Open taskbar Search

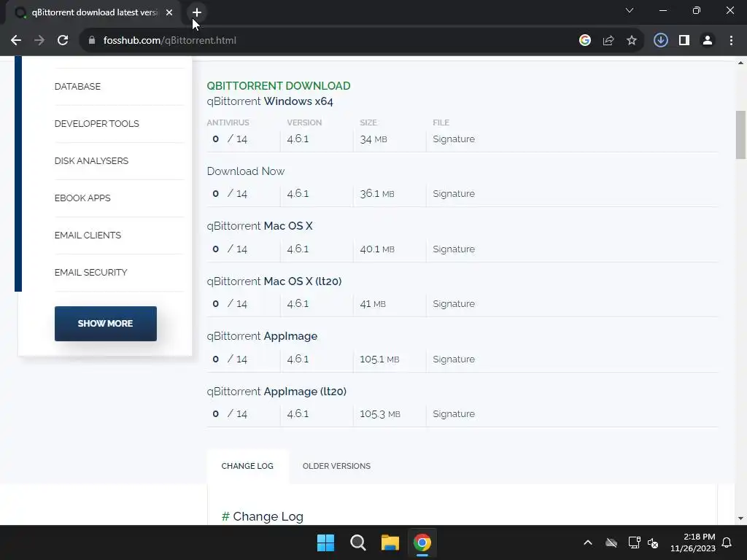pos(357,542)
